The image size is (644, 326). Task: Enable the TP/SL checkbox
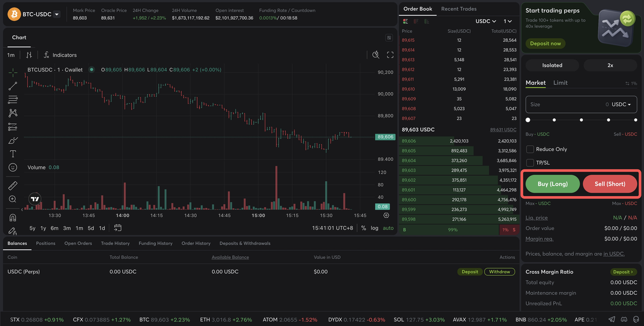point(530,162)
